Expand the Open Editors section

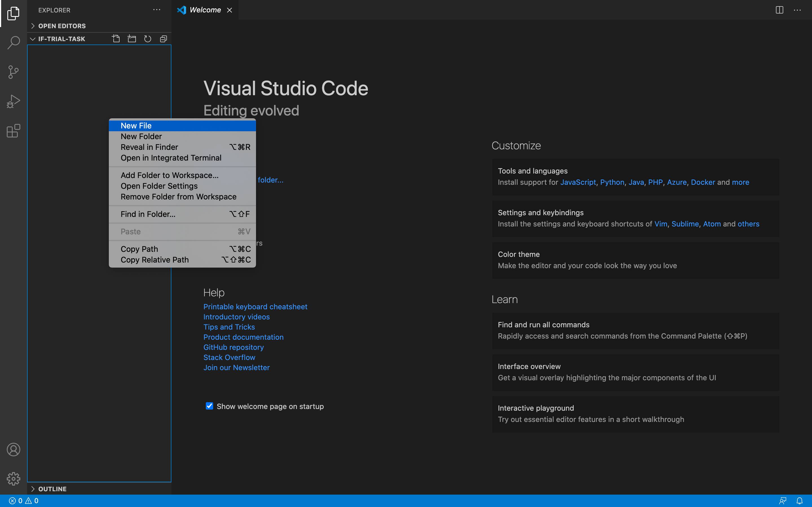(62, 26)
